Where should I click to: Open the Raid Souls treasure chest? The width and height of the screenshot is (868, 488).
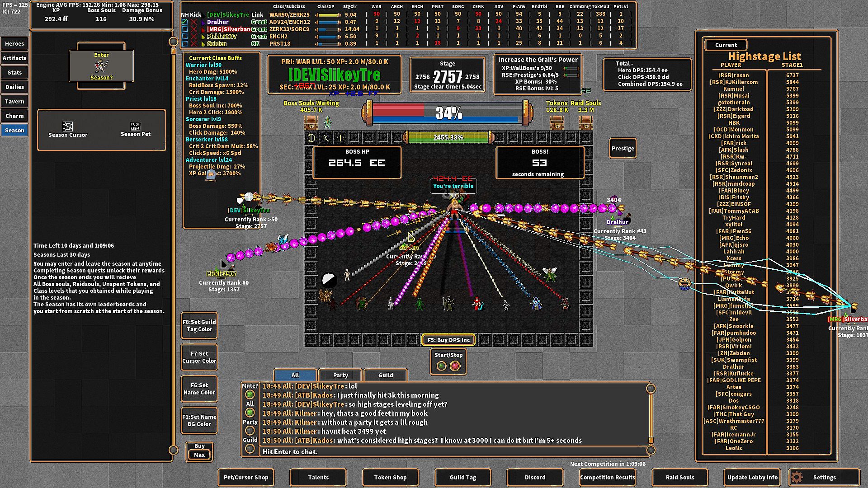pyautogui.click(x=585, y=122)
